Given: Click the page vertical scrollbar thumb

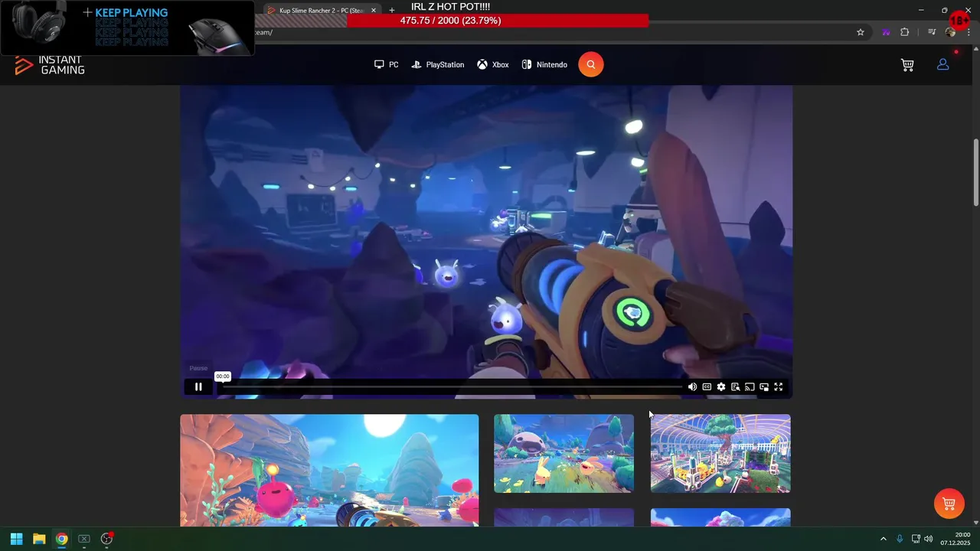Looking at the screenshot, I should (976, 172).
